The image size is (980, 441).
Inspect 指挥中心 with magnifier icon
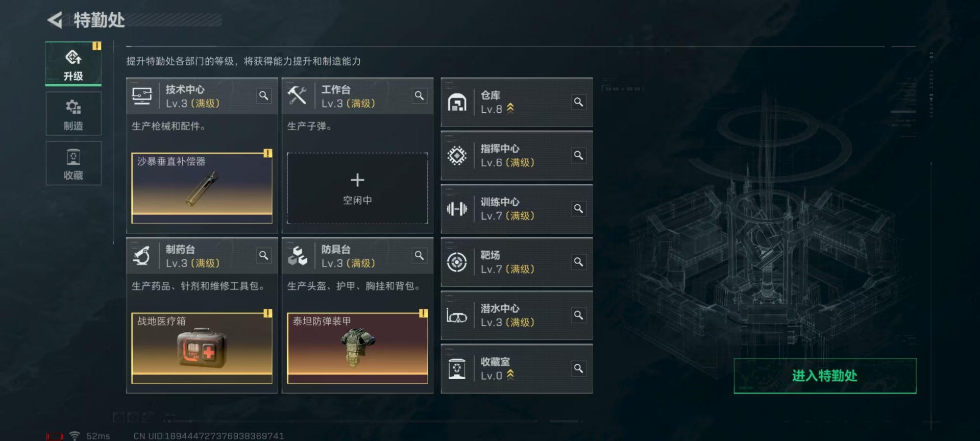(578, 155)
